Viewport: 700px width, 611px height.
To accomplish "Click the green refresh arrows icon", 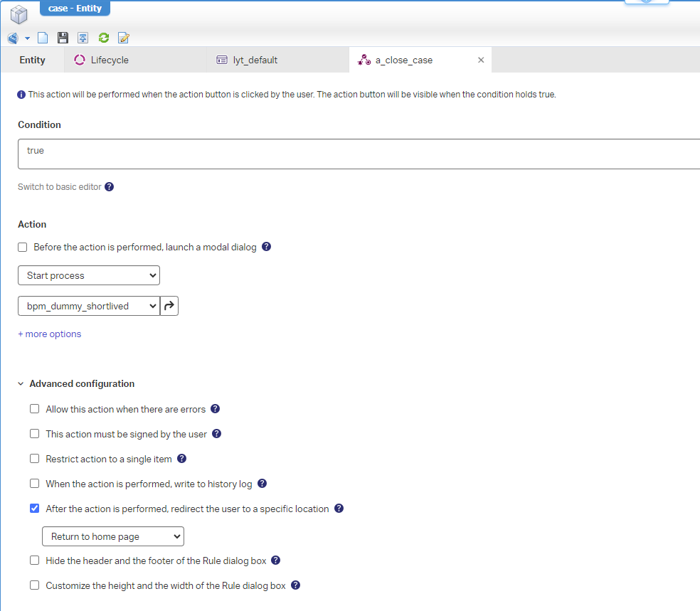I will coord(104,38).
